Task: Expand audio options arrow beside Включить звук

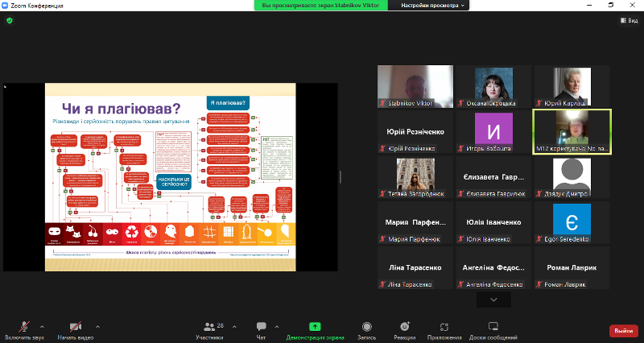Action: (x=42, y=327)
